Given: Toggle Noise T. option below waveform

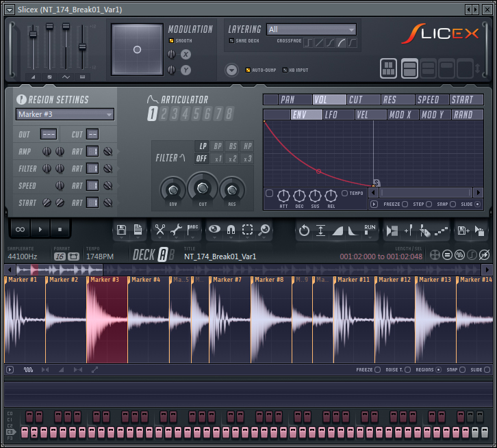Looking at the screenshot, I should (x=407, y=369).
